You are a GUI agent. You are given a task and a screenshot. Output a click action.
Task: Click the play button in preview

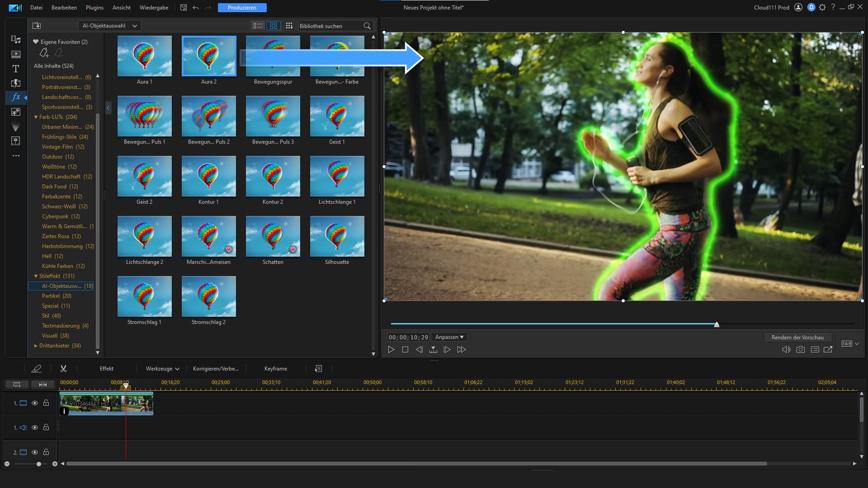coord(391,349)
